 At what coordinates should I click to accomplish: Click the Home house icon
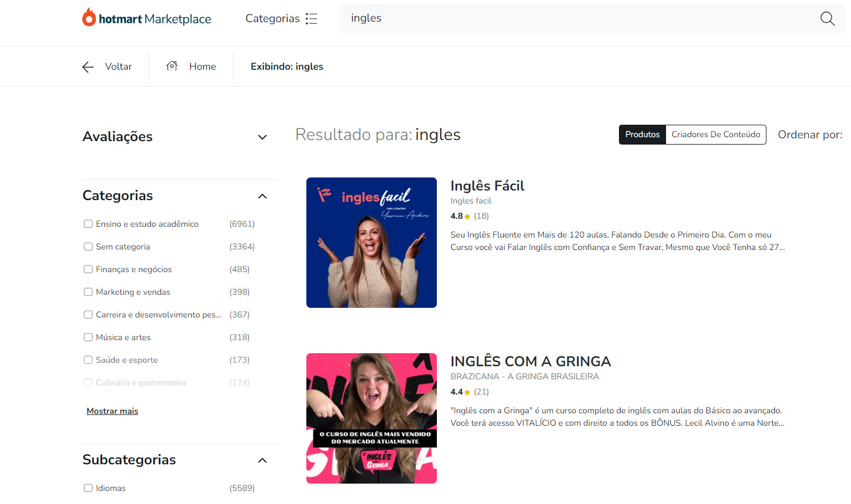pos(172,66)
